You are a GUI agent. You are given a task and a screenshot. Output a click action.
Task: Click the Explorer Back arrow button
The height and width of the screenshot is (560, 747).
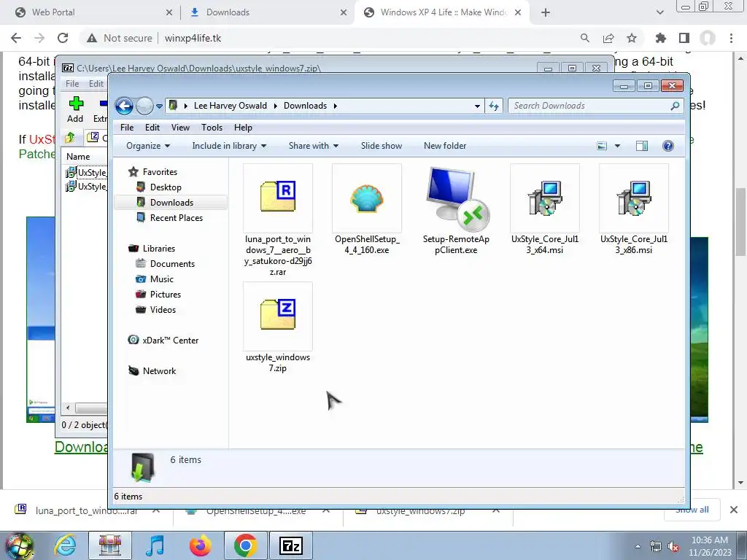coord(124,106)
